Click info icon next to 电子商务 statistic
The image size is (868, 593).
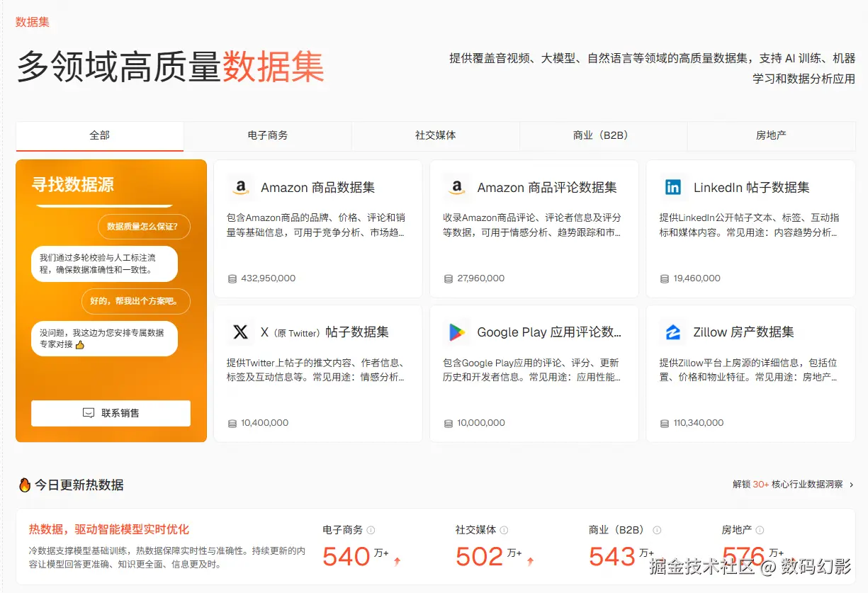pos(371,530)
